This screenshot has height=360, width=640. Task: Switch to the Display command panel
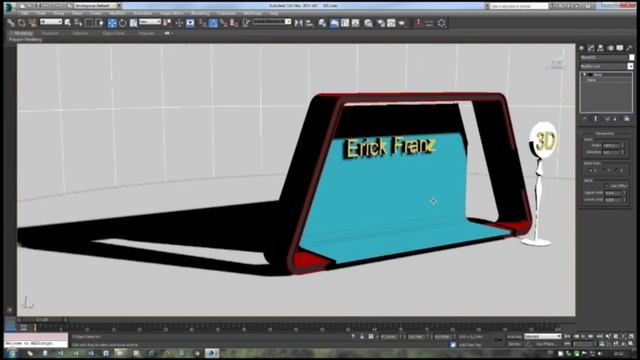pos(620,48)
